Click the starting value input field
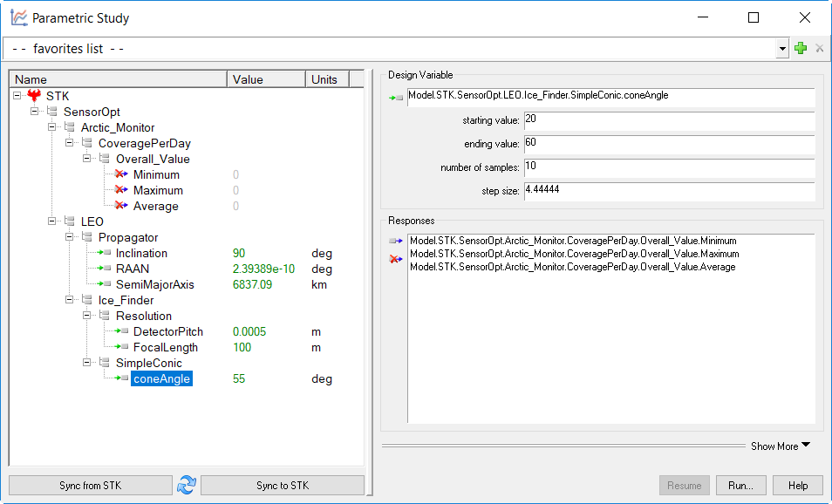The height and width of the screenshot is (504, 832). (x=668, y=119)
